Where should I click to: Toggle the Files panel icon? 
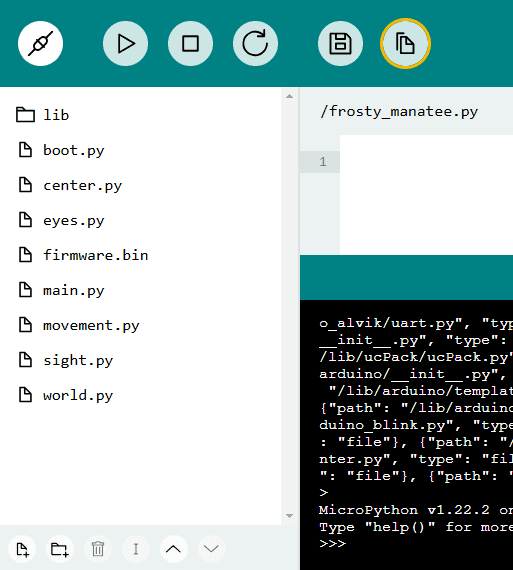click(x=405, y=44)
